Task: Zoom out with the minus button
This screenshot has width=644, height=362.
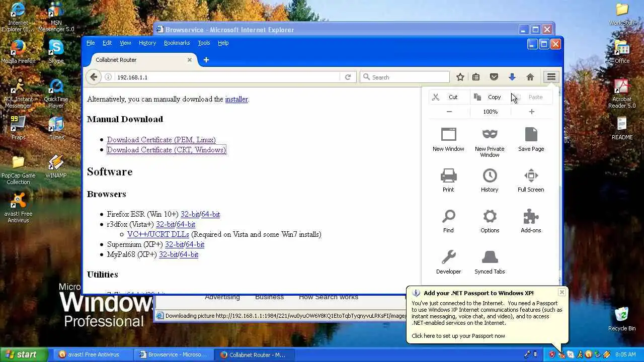Action: 449,112
